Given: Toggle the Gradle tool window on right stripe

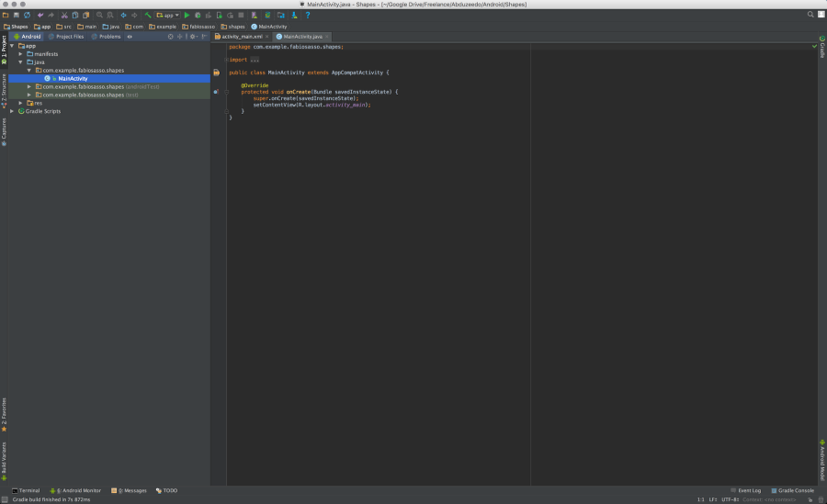Looking at the screenshot, I should [822, 47].
